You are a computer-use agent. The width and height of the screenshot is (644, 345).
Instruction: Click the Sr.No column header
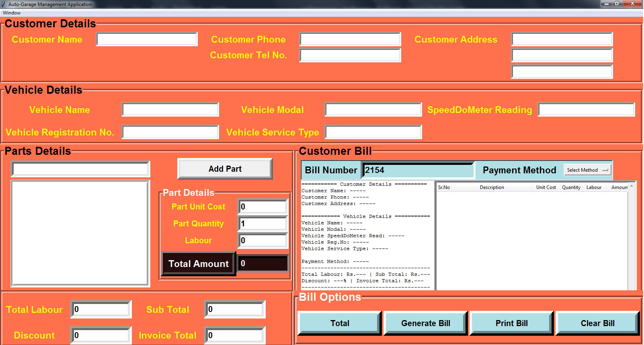[444, 187]
